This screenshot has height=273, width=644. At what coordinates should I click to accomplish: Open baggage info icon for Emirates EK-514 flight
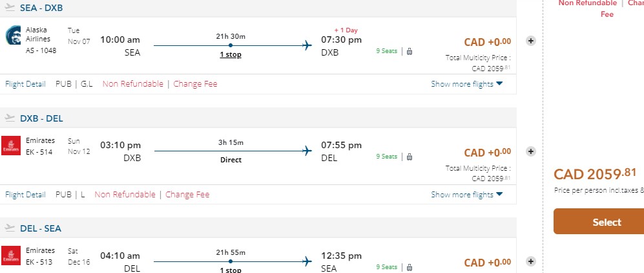(x=410, y=157)
